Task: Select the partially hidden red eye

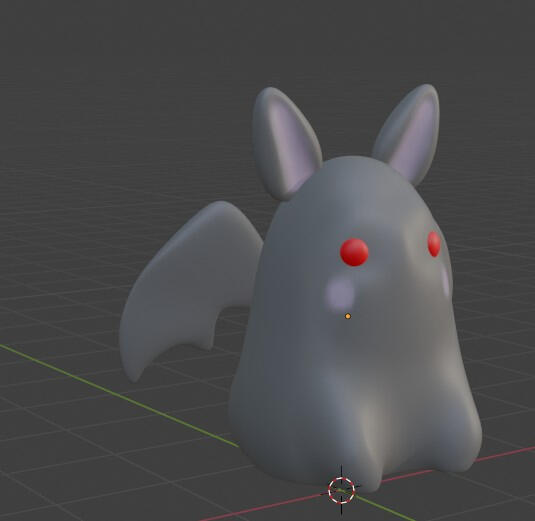Action: point(434,244)
